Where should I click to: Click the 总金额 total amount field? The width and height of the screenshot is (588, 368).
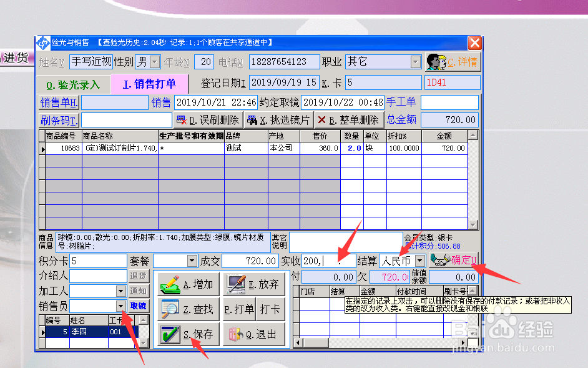(449, 120)
